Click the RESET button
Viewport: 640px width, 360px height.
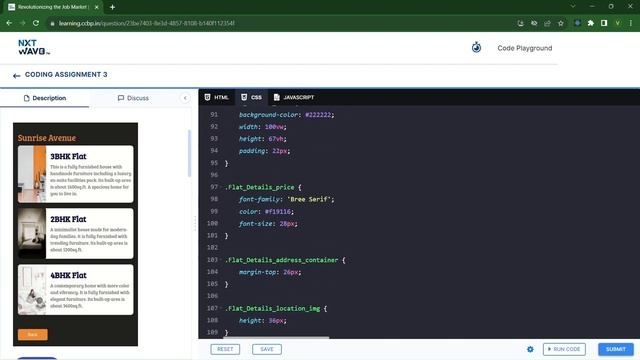point(225,349)
